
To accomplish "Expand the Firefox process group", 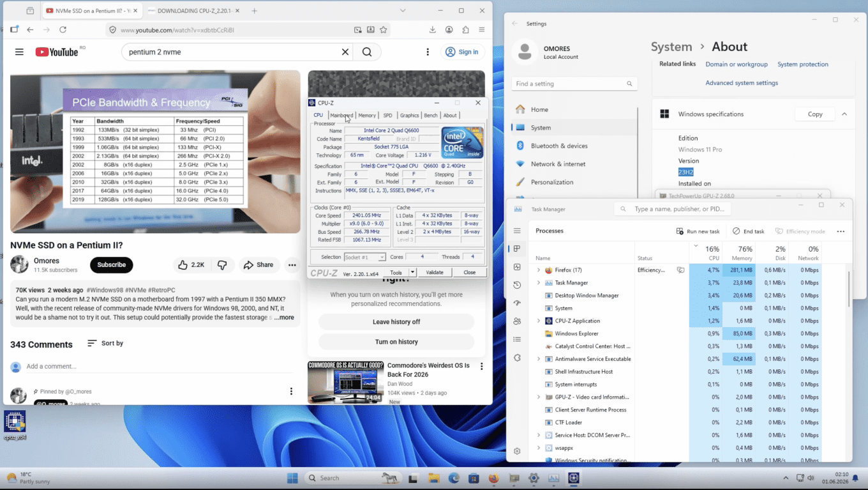I will [x=539, y=270].
